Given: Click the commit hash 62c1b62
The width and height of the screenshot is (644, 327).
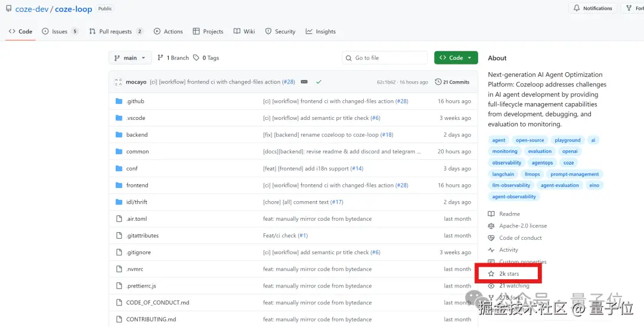Looking at the screenshot, I should pos(386,82).
